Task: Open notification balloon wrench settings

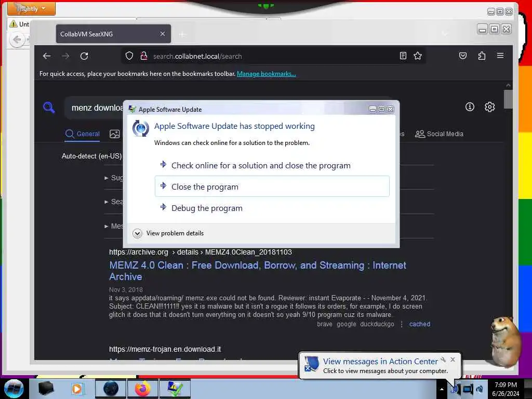Action: pyautogui.click(x=443, y=360)
